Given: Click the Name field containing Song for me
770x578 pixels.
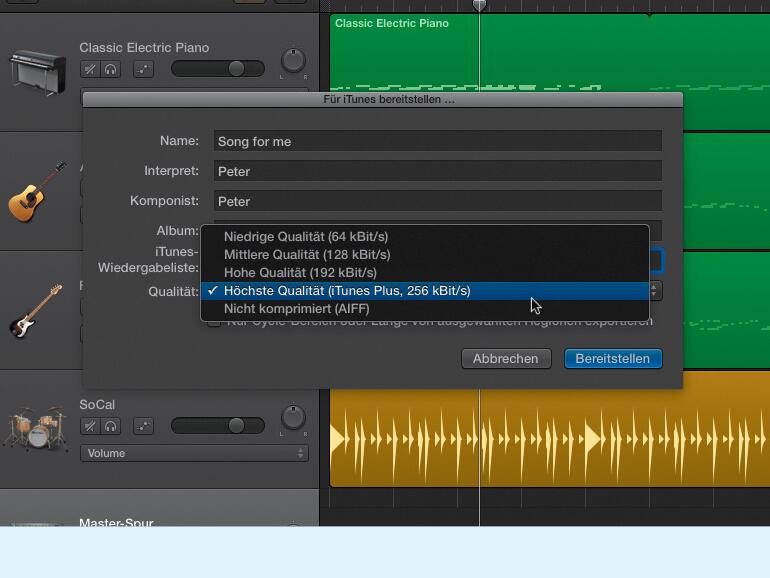Looking at the screenshot, I should 437,141.
